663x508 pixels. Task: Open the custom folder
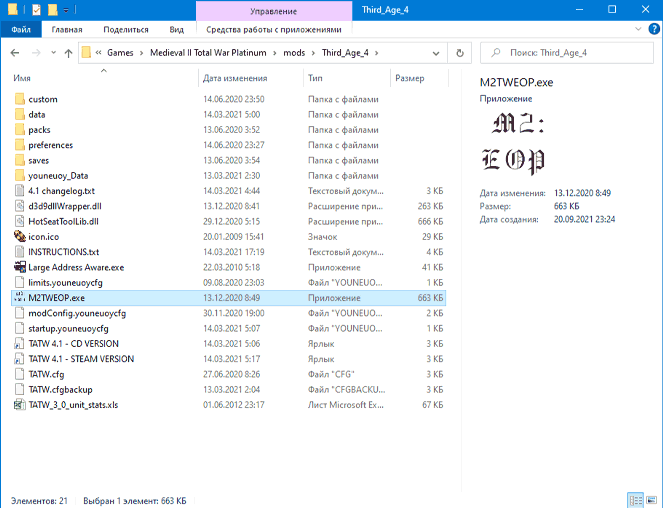(43, 99)
